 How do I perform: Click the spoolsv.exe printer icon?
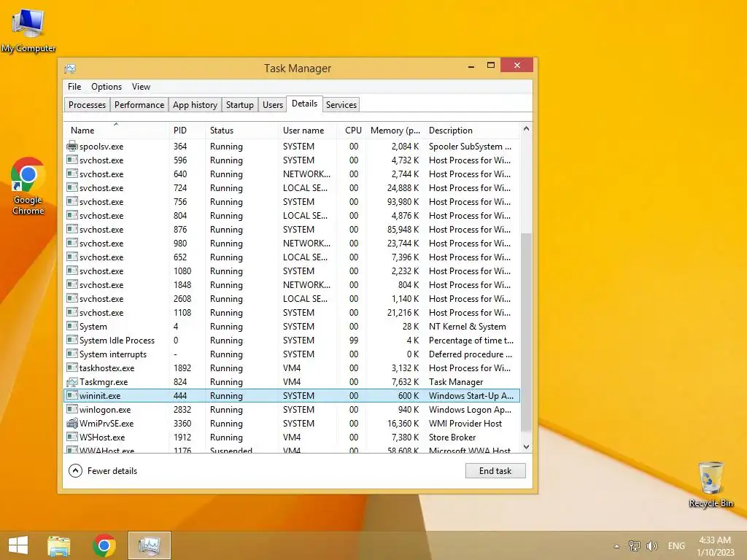coord(72,146)
